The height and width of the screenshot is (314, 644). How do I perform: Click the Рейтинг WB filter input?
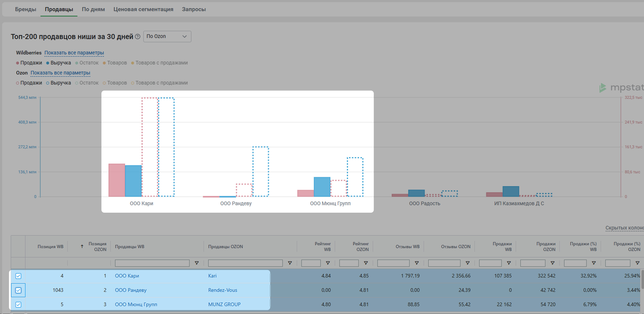pos(311,263)
